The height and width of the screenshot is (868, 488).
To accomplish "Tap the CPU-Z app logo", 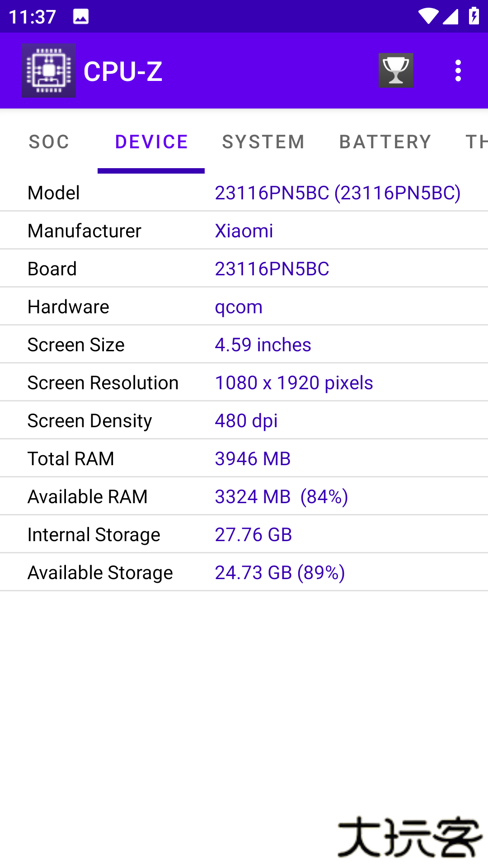I will 48,70.
